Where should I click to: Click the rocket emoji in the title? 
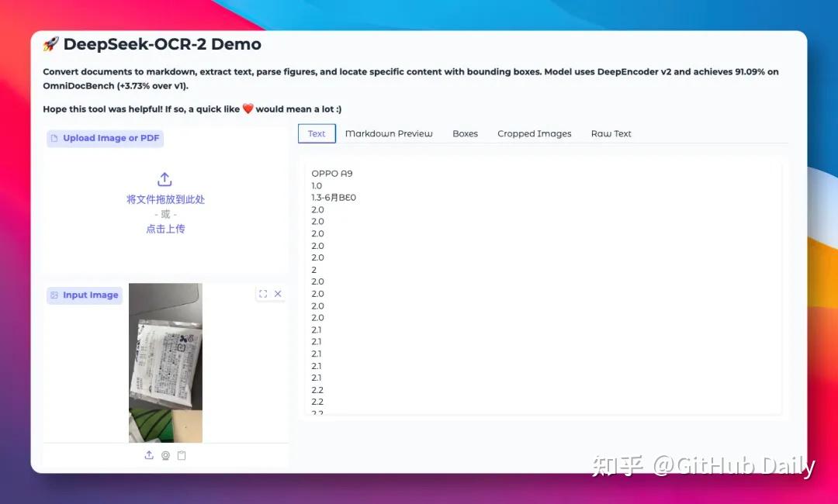pos(50,43)
